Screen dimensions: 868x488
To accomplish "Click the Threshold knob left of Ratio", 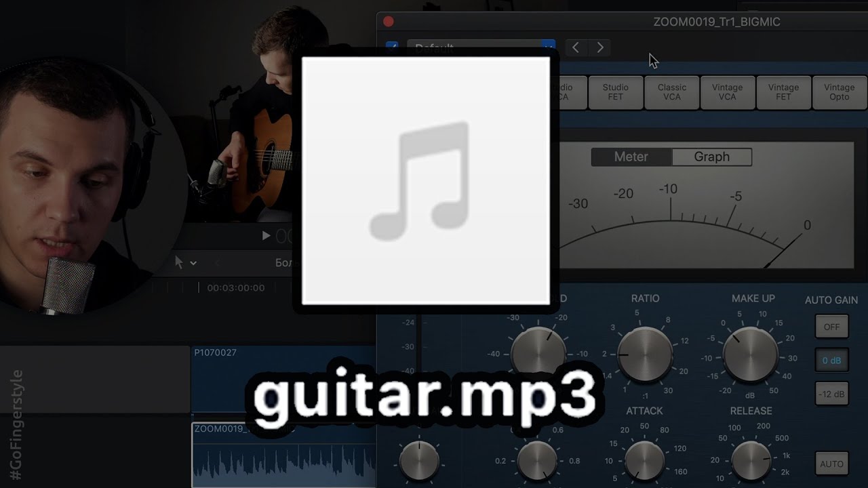I will (x=538, y=353).
